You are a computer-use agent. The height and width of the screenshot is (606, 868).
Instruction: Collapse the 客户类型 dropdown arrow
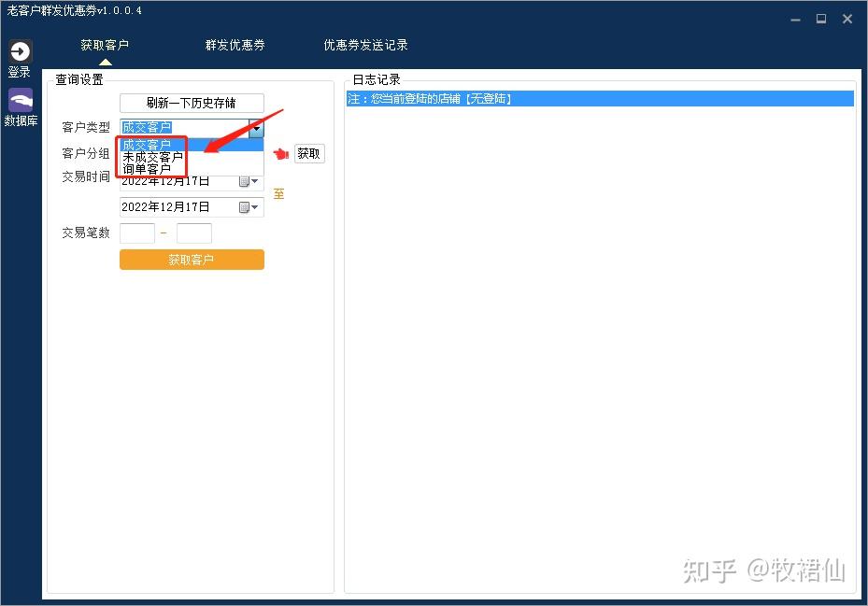point(256,128)
